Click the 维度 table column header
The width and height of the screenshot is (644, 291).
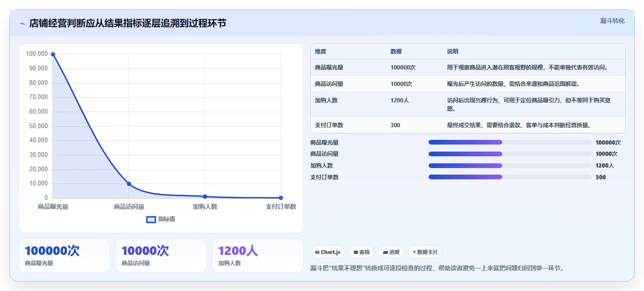point(321,52)
